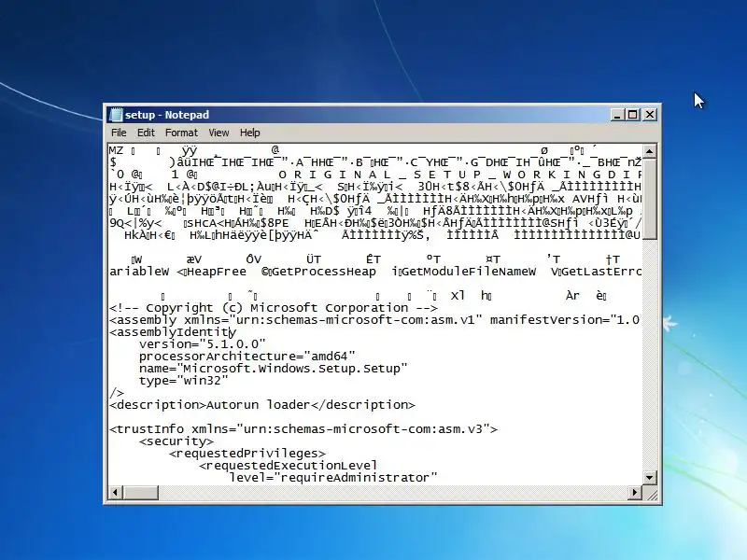Click the '<security>' tag line

176,441
